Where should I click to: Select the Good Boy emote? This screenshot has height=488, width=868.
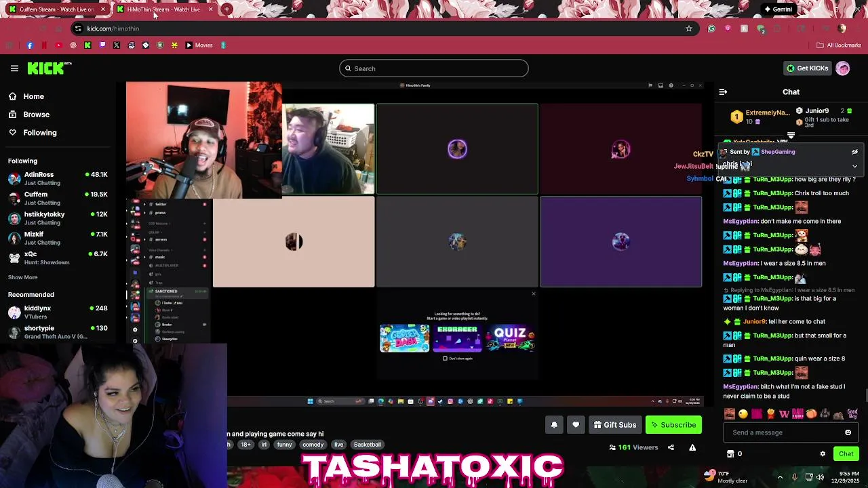click(852, 413)
